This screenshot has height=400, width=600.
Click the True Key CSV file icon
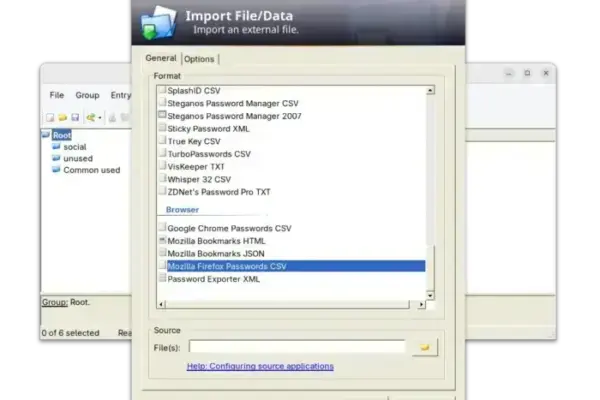tap(162, 140)
